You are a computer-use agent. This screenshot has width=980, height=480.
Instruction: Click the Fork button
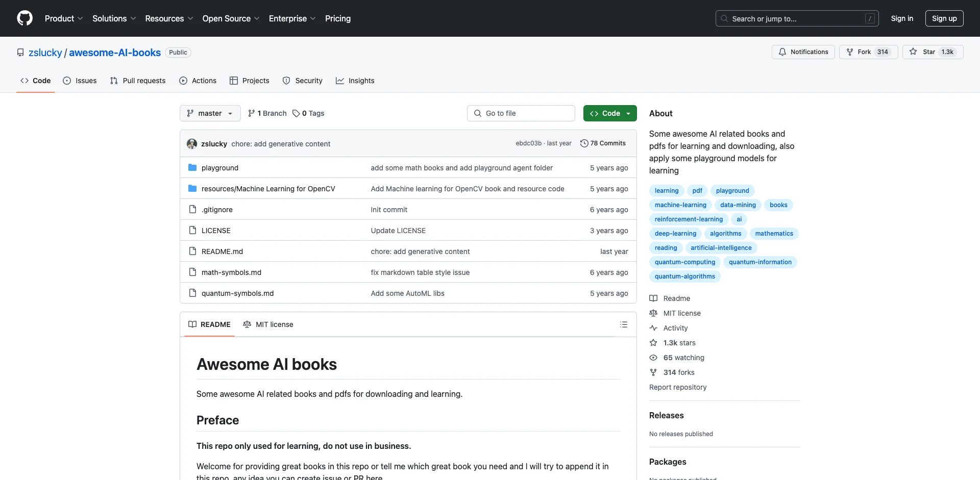click(868, 52)
